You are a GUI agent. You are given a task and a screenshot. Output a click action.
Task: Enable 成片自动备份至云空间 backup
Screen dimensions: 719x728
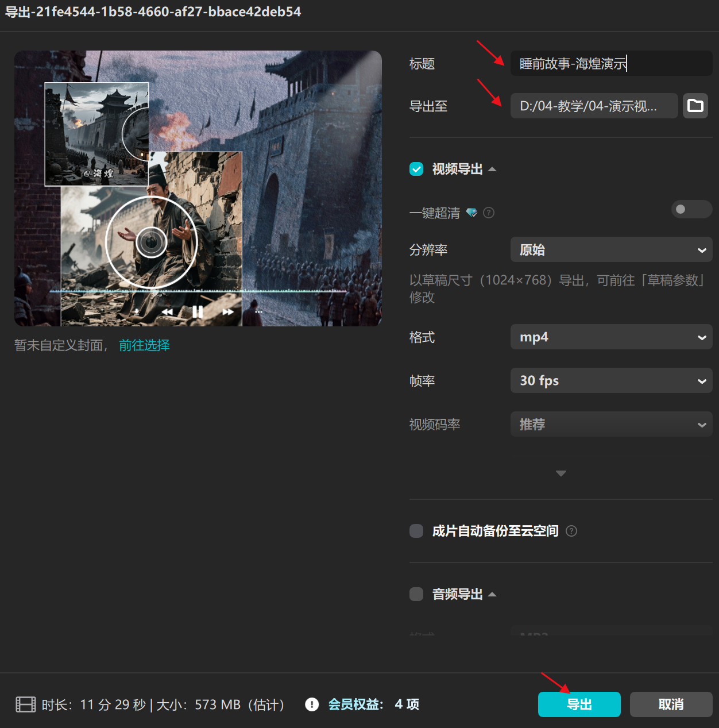[x=416, y=531]
